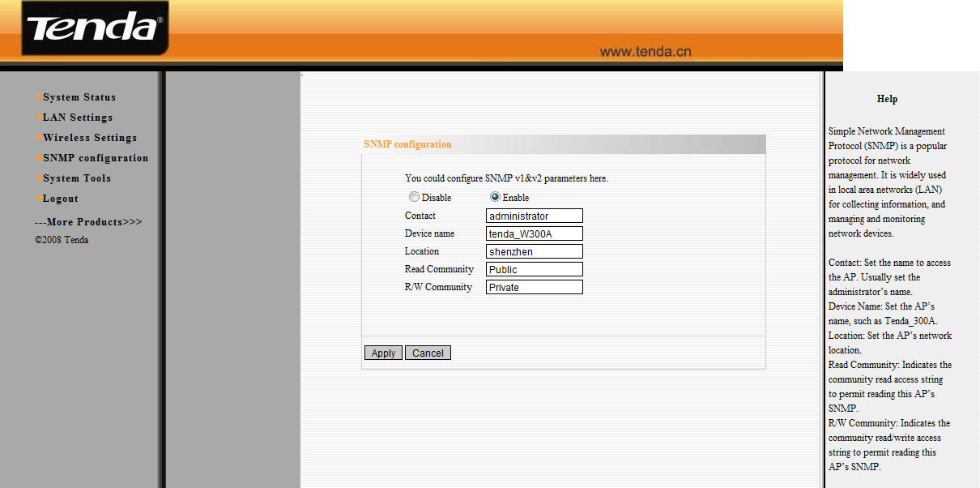The width and height of the screenshot is (980, 488).
Task: Select SNMP configuration in sidebar
Action: pos(95,158)
